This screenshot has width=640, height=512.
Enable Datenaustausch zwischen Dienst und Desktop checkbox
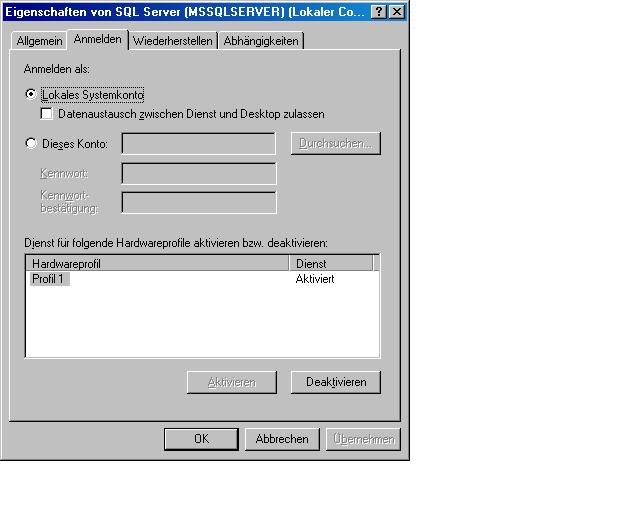[x=47, y=114]
